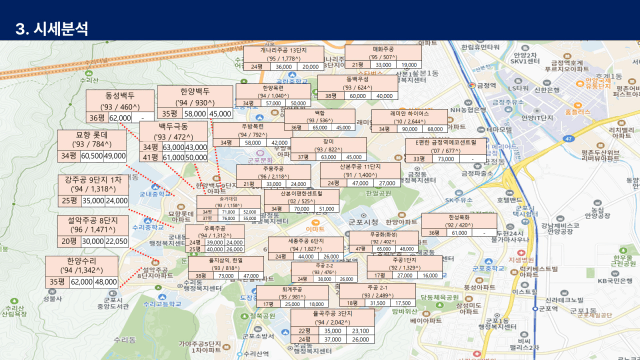
Task: Click the 철쭉공원 park icon
Action: [x=244, y=316]
